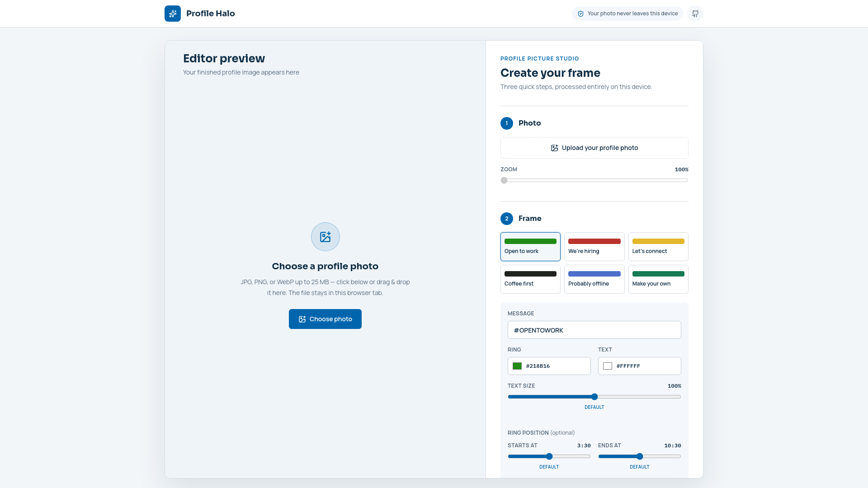Click the Text Size slider handle
This screenshot has height=488, width=868.
(594, 397)
